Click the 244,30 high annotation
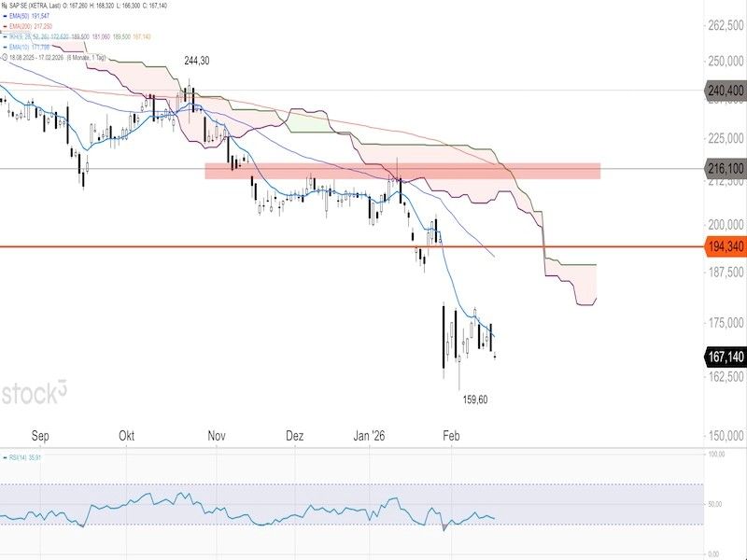This screenshot has height=560, width=747. coord(197,60)
